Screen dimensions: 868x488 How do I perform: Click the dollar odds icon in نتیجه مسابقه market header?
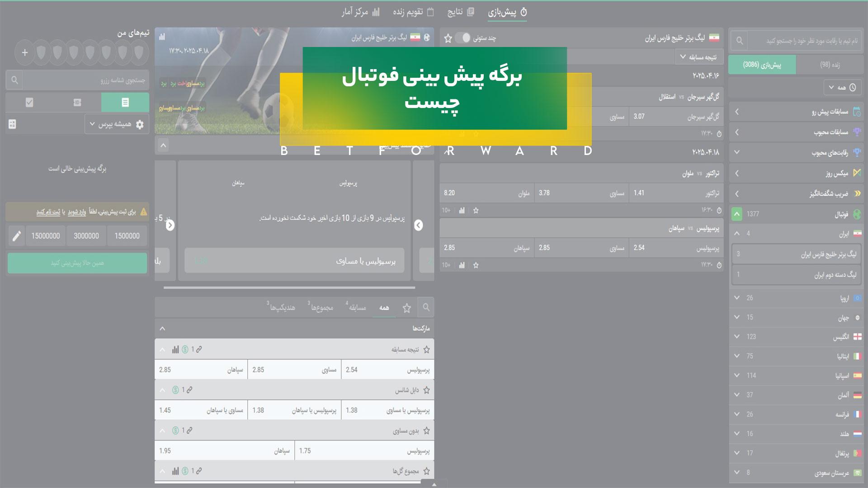click(x=184, y=349)
